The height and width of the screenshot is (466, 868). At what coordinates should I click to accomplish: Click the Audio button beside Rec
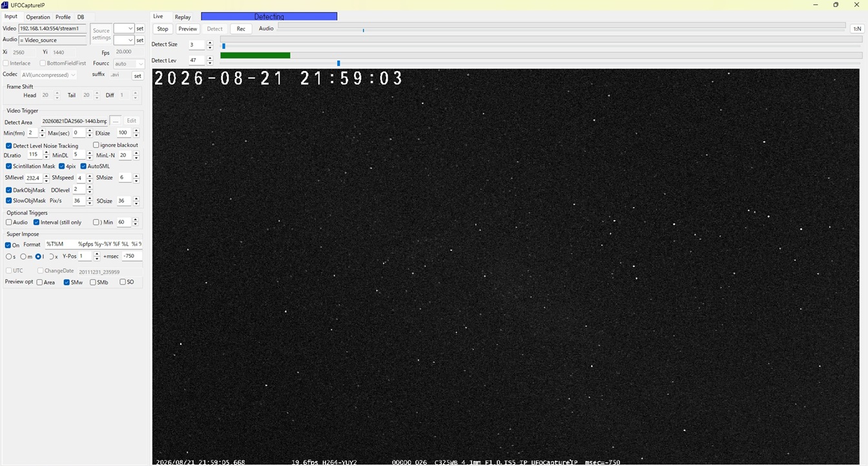click(266, 28)
